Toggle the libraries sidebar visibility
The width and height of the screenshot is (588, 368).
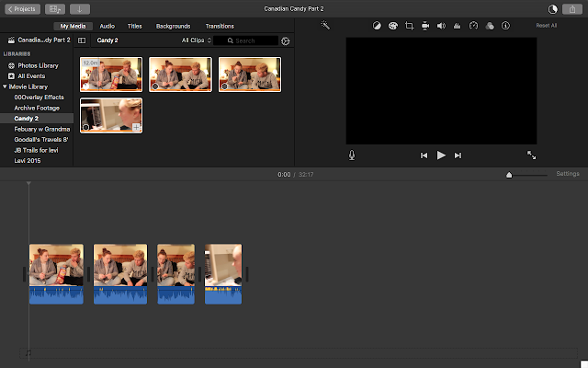82,40
